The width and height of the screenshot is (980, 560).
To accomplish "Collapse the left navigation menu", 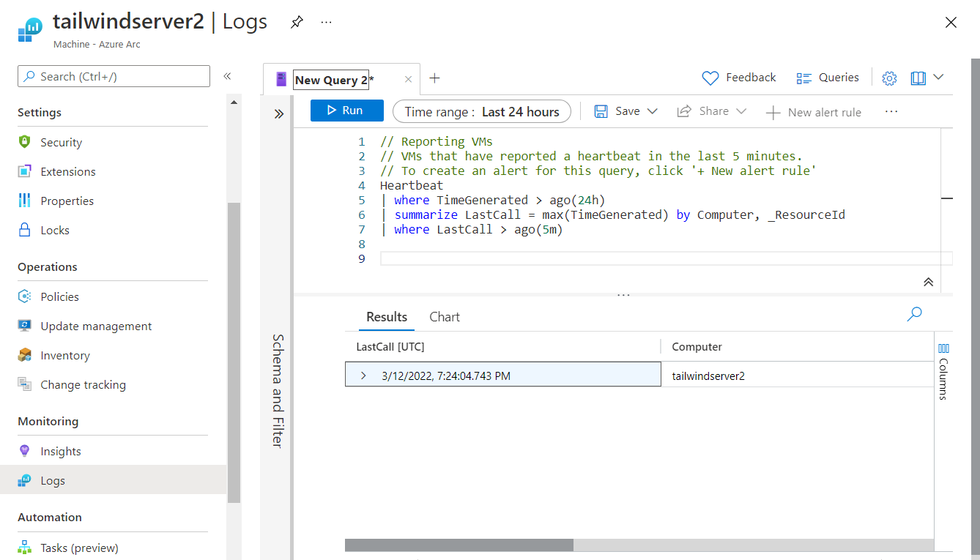I will 228,76.
